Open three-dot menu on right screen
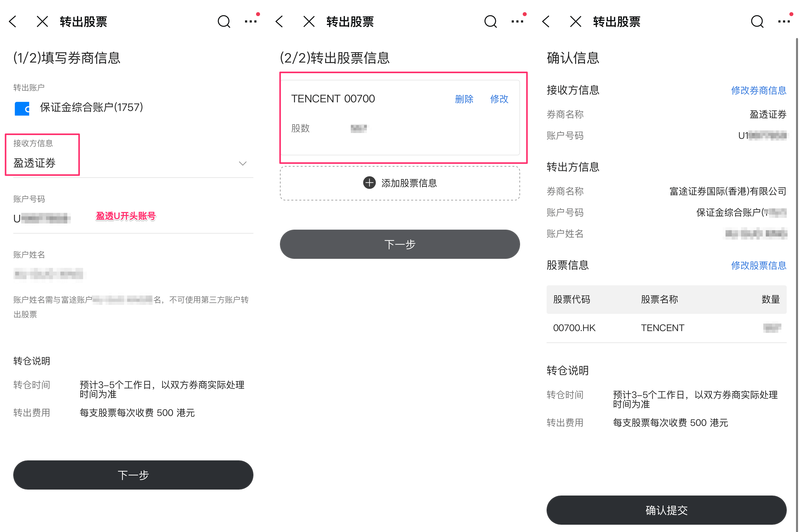The width and height of the screenshot is (800, 532). 784,22
